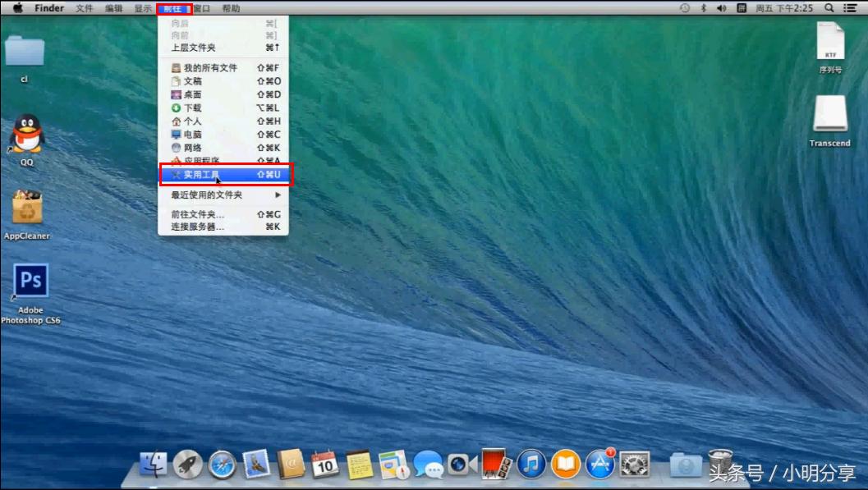868x490 pixels.
Task: Open the volume menu in the menu bar
Action: point(721,7)
